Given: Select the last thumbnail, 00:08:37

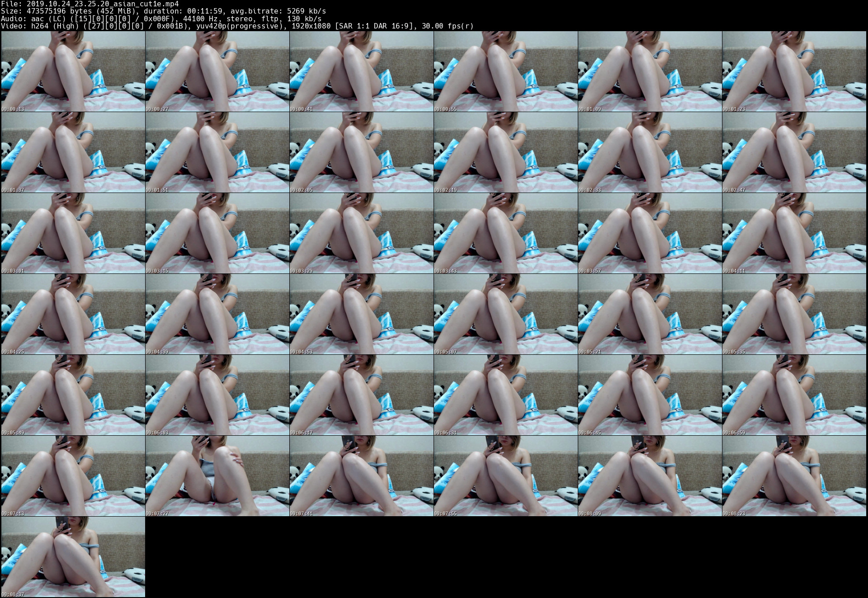Looking at the screenshot, I should (73, 557).
